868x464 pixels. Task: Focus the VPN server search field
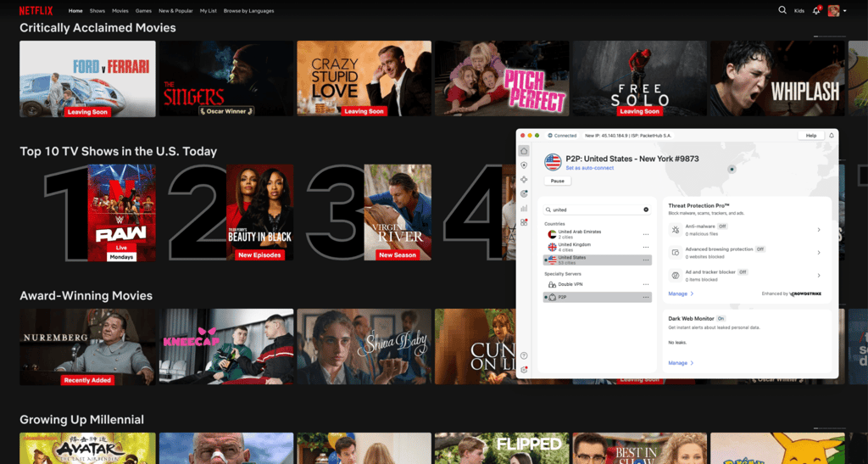(x=597, y=210)
